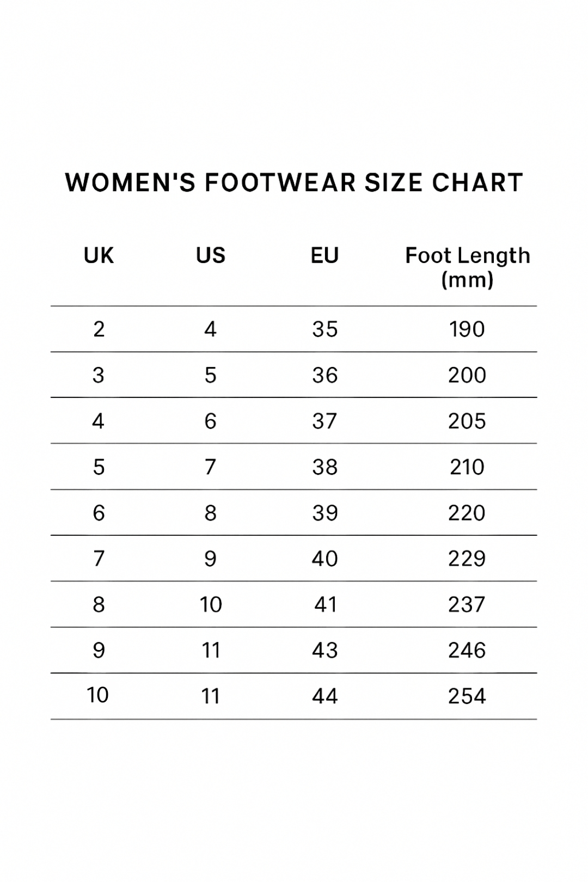Click the EU size 40 cell
Viewport: 588px width, 882px height.
324,559
